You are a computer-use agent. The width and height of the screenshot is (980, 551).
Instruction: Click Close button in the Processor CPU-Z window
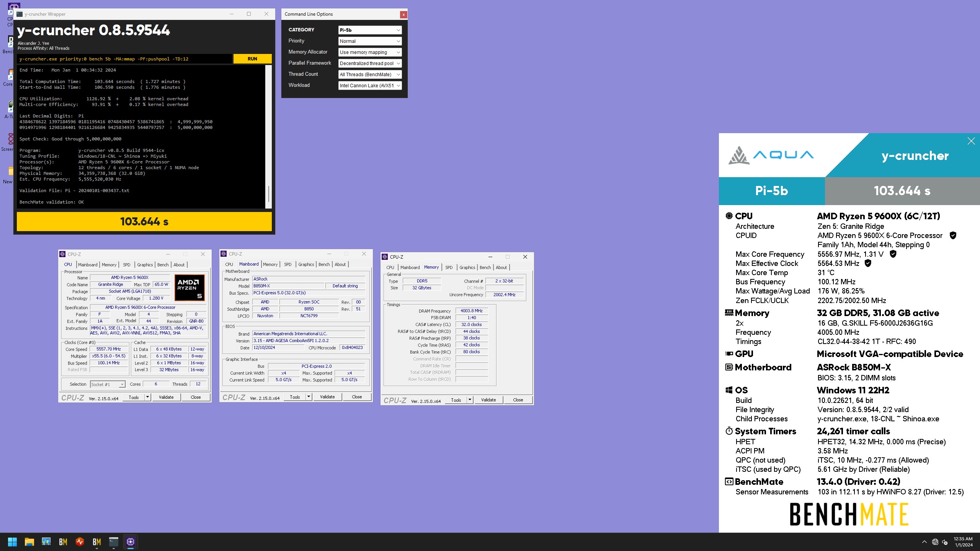[196, 397]
